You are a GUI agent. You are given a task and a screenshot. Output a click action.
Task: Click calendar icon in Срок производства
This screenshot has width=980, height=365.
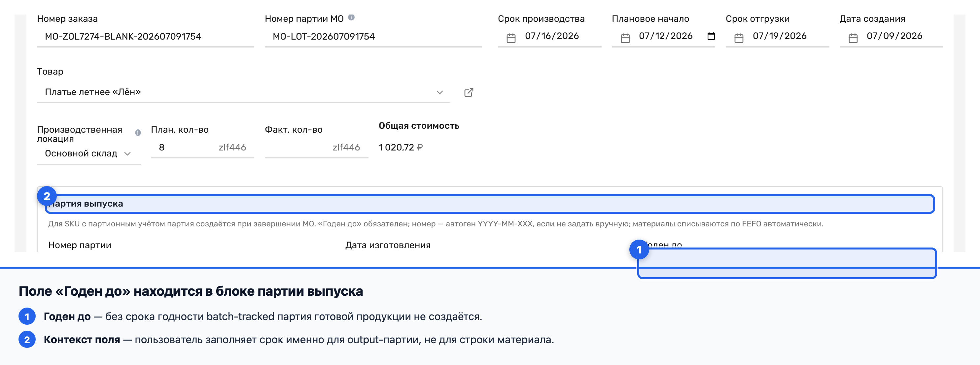click(511, 38)
